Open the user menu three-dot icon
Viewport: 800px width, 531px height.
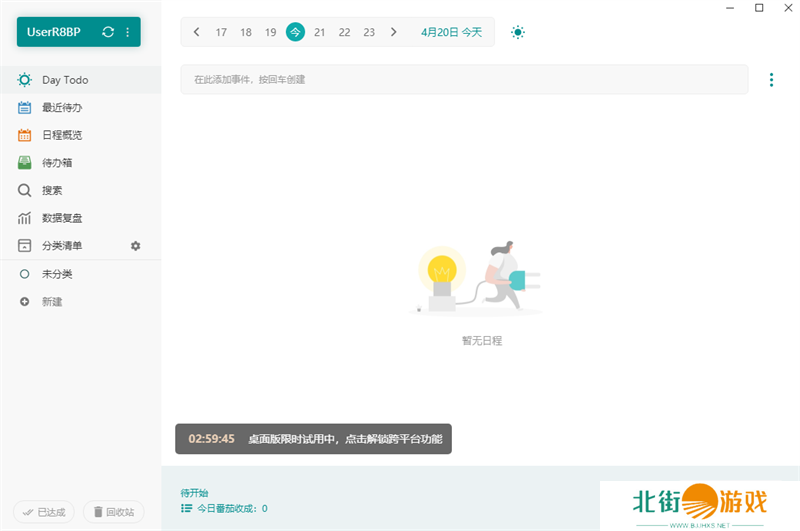point(127,32)
